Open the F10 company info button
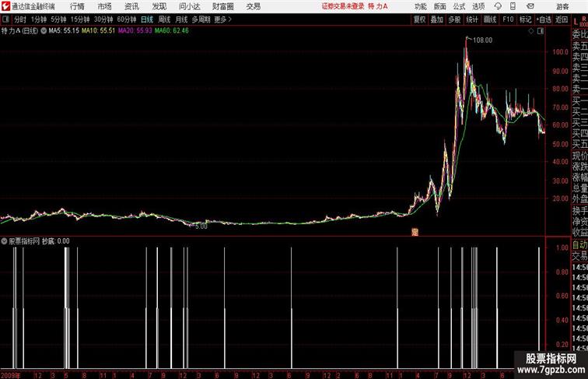Screen dimensions: 588x379 click(x=508, y=19)
